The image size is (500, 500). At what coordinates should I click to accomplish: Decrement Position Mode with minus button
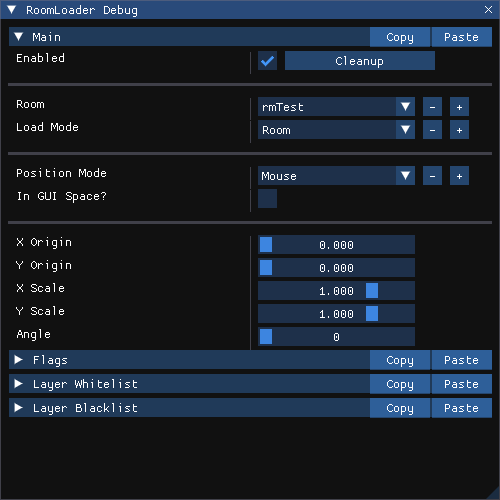tap(432, 176)
